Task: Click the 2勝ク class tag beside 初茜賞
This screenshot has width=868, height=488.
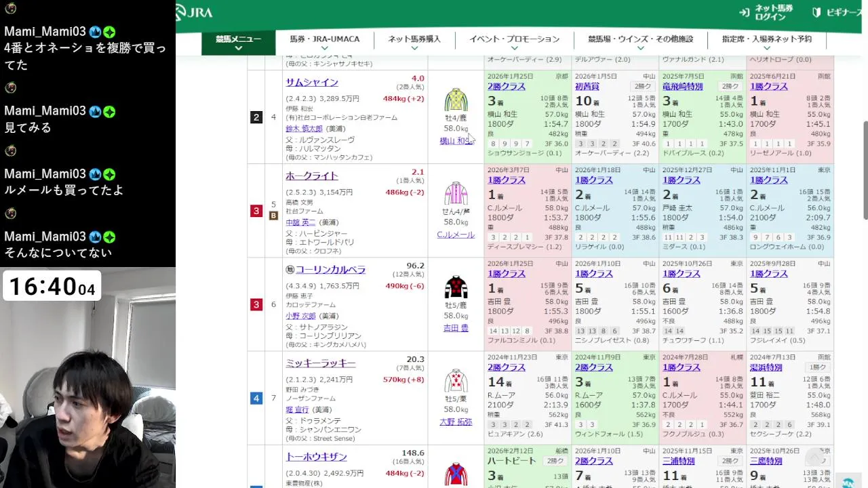Action: (x=643, y=87)
